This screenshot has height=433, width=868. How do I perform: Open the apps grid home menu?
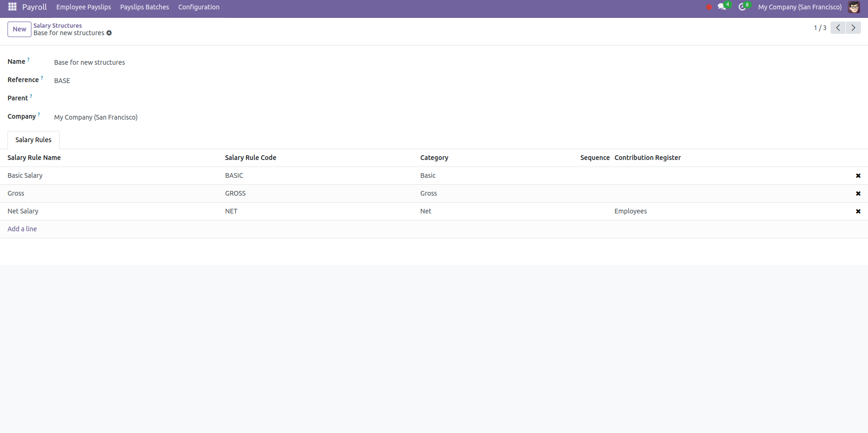[12, 7]
